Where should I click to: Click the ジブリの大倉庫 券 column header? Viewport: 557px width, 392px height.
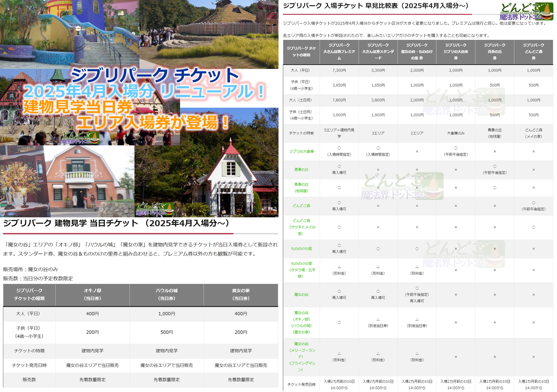point(456,52)
